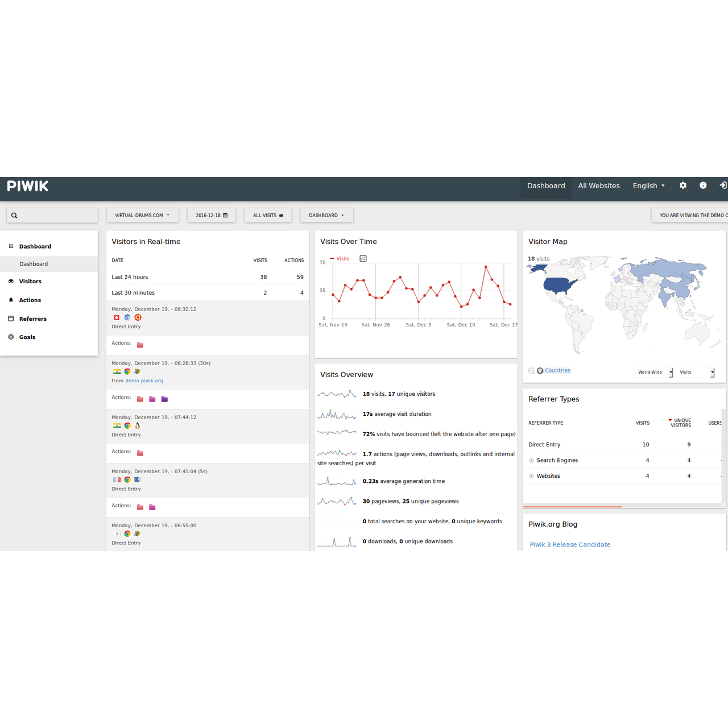Click the Piwik logo

point(28,186)
